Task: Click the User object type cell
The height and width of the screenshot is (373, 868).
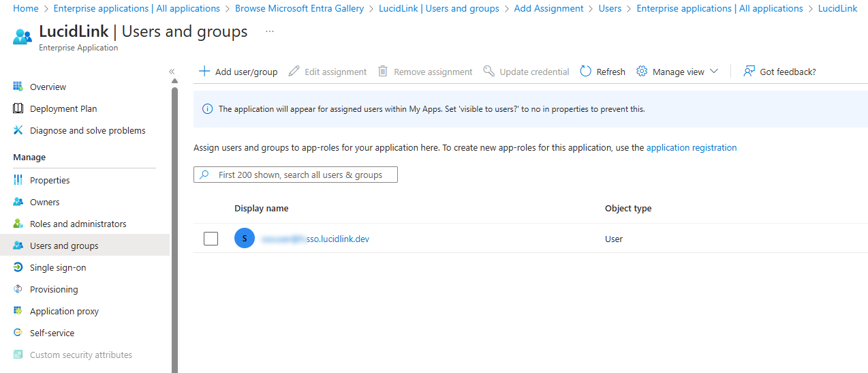Action: [x=614, y=239]
